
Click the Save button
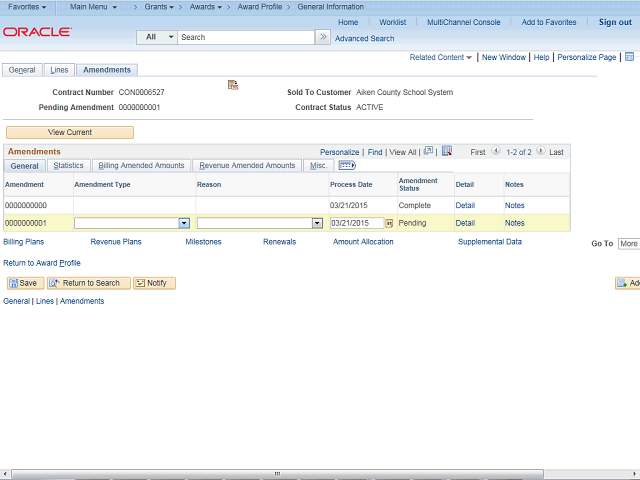point(25,283)
